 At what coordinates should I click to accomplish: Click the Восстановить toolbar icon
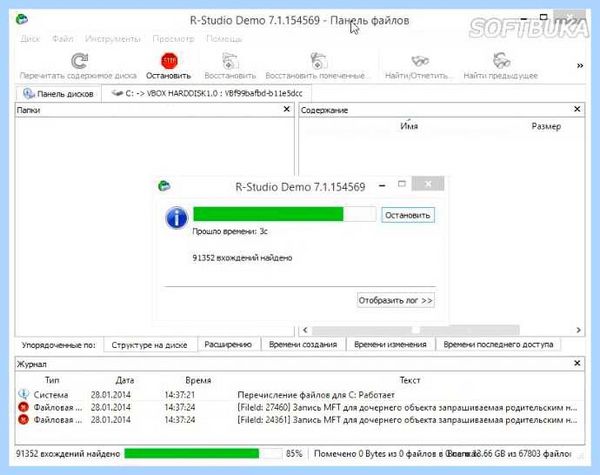point(230,60)
